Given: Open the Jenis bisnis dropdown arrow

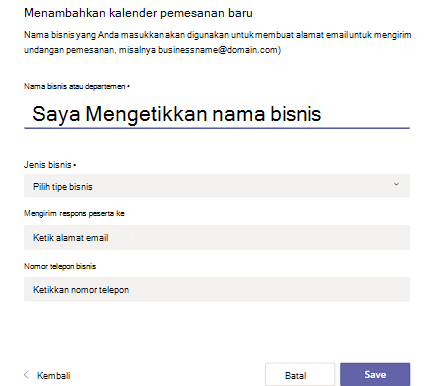Looking at the screenshot, I should pos(396,184).
